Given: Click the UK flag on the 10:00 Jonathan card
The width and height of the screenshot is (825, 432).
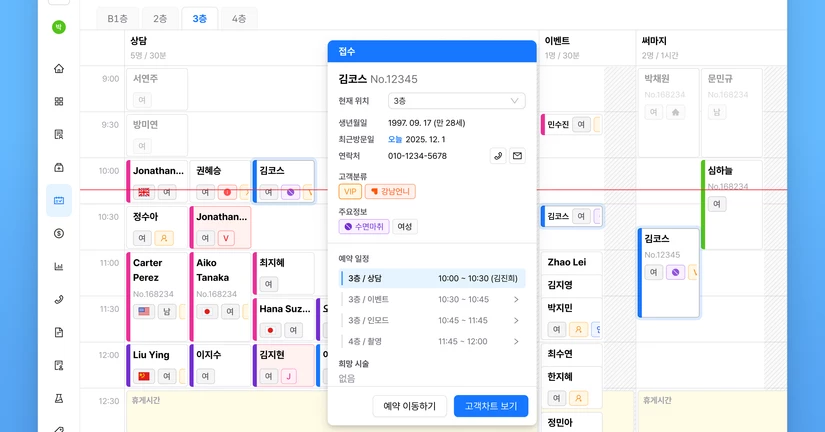Looking at the screenshot, I should pos(144,192).
